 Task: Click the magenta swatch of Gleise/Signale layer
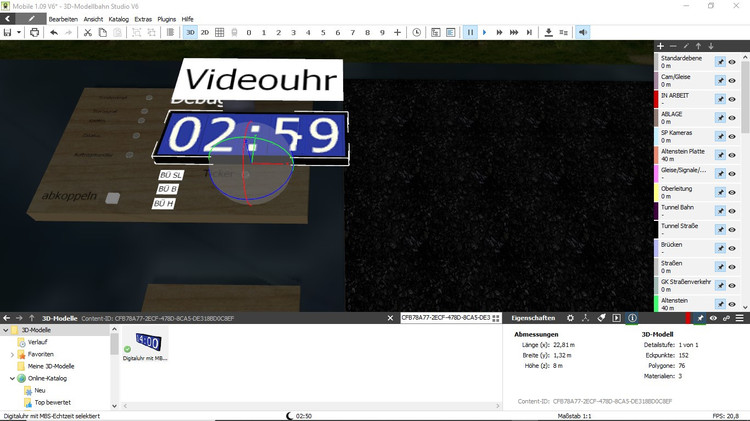656,174
